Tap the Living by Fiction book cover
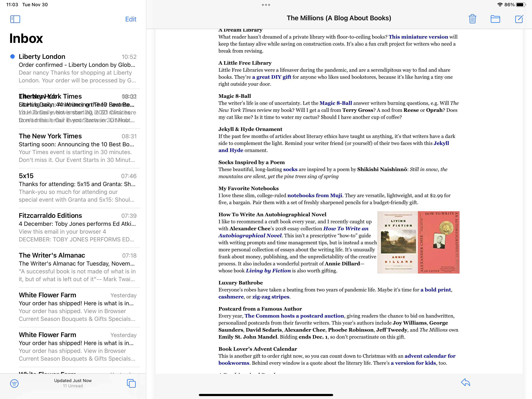This screenshot has height=399, width=532. pyautogui.click(x=398, y=242)
